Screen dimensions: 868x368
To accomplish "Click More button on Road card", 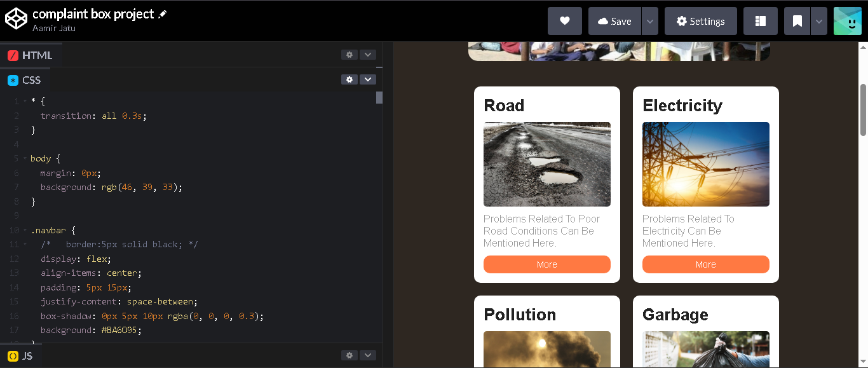I will click(x=547, y=264).
